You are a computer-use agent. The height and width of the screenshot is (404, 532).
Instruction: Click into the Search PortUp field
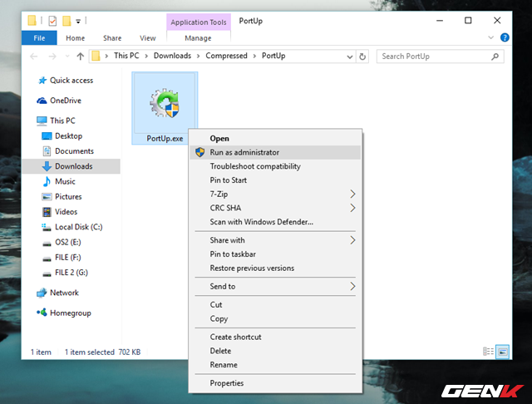pyautogui.click(x=432, y=57)
